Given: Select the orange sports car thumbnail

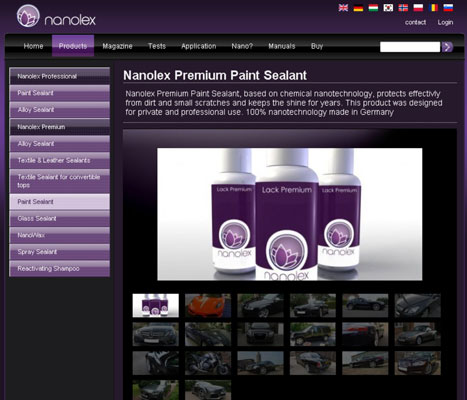Looking at the screenshot, I should tap(208, 305).
